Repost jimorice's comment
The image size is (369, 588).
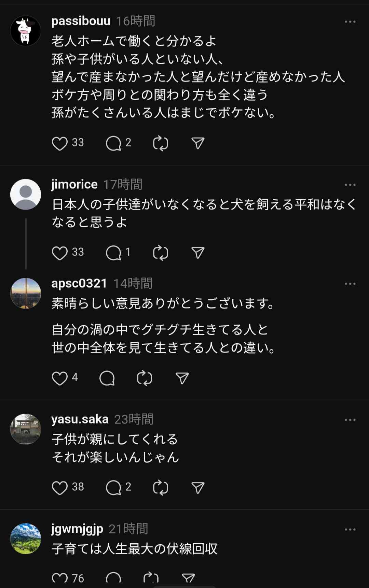(161, 253)
